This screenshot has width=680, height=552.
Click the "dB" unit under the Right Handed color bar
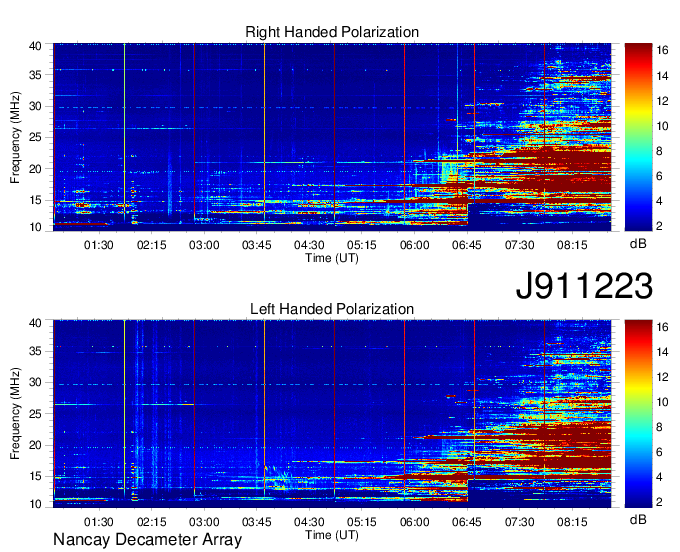pyautogui.click(x=638, y=244)
